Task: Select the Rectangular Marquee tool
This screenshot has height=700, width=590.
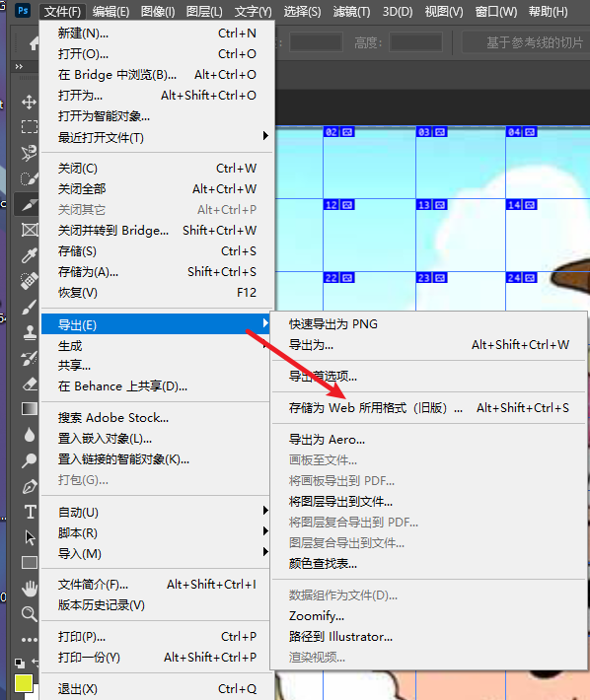Action: point(29,127)
